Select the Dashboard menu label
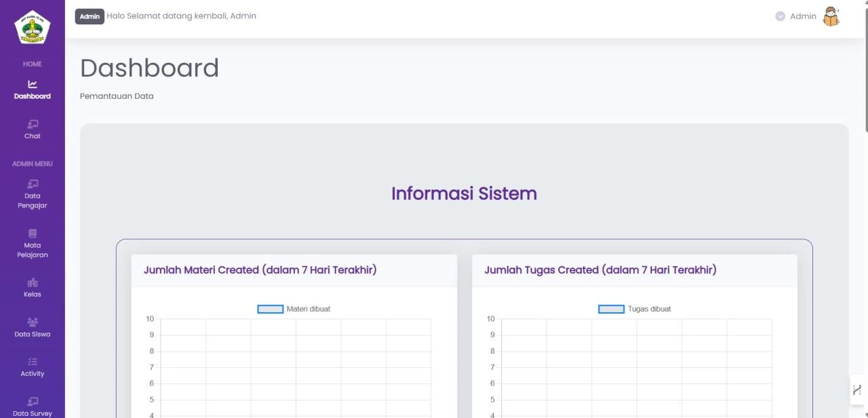 [x=33, y=96]
